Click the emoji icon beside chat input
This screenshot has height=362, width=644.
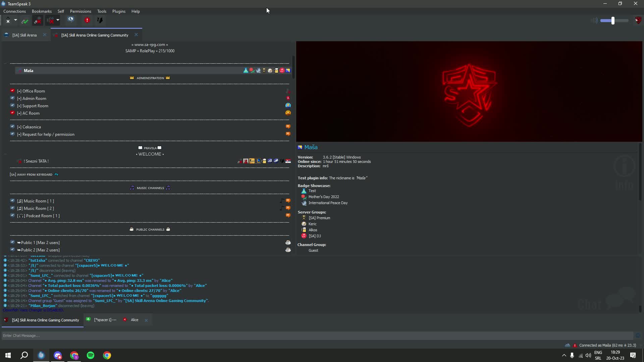tap(638, 336)
